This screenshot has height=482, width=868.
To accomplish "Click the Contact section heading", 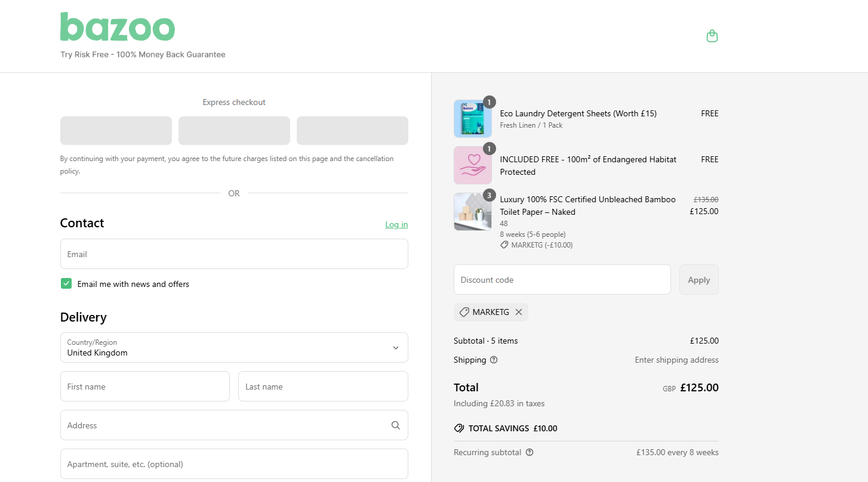I will tap(82, 223).
